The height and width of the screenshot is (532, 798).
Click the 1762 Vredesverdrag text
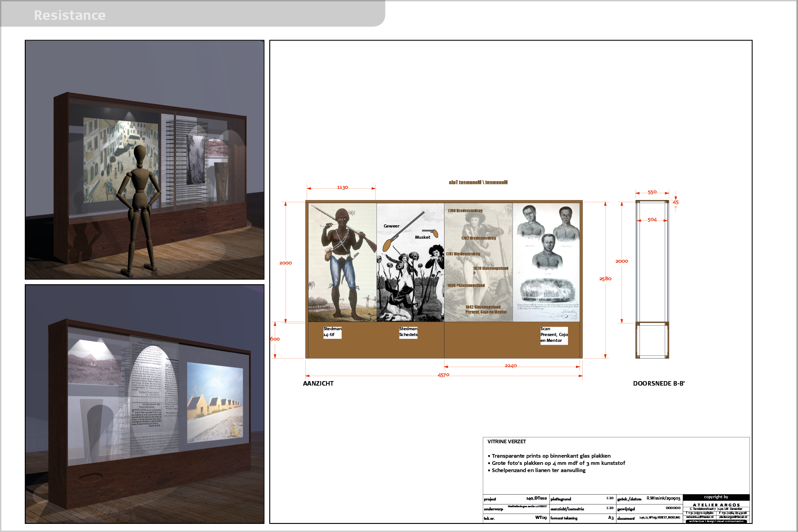click(x=478, y=238)
